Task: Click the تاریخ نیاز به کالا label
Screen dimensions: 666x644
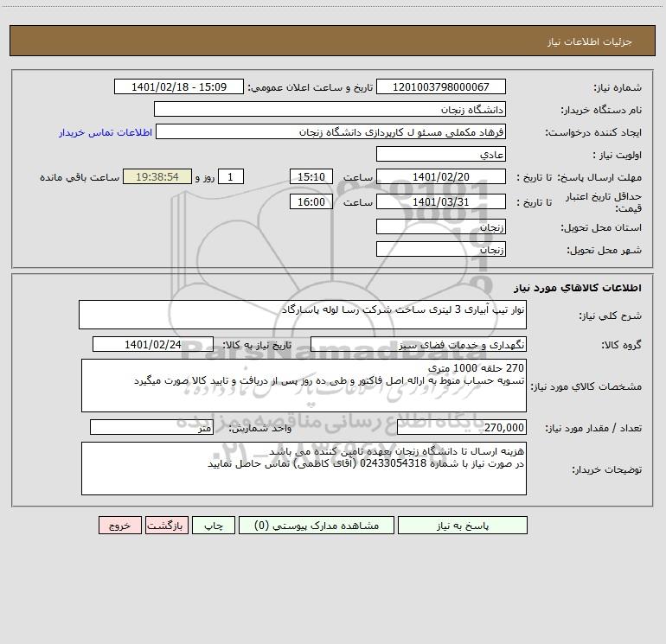Action: point(257,345)
